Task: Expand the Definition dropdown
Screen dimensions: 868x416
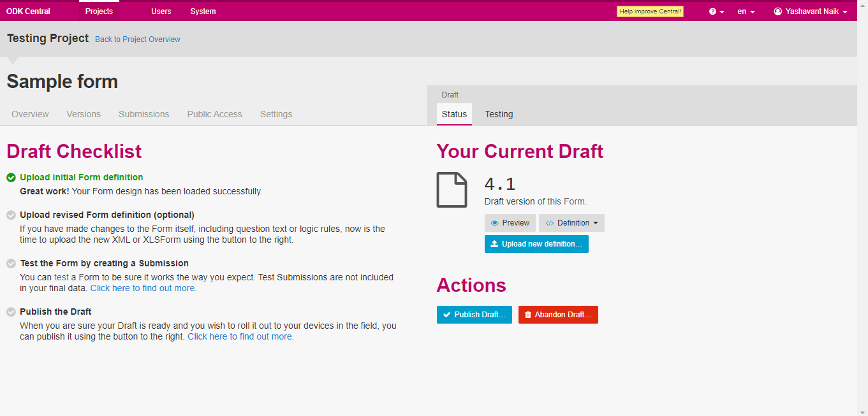Action: pos(571,223)
